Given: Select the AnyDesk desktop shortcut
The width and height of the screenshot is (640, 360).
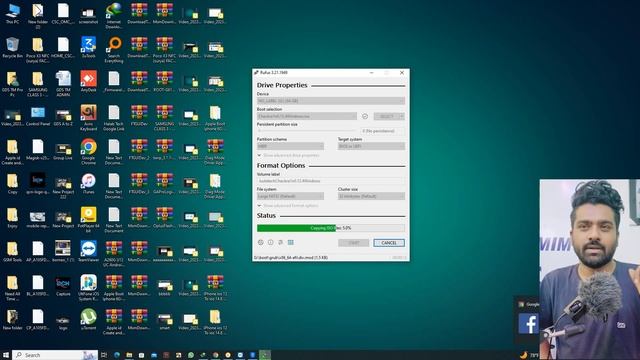Looking at the screenshot, I should tap(88, 81).
